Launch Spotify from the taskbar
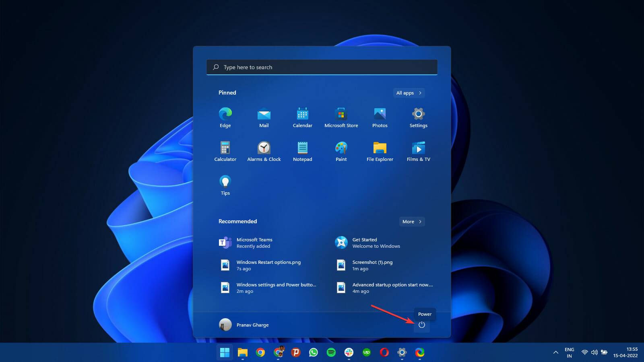 pyautogui.click(x=331, y=353)
